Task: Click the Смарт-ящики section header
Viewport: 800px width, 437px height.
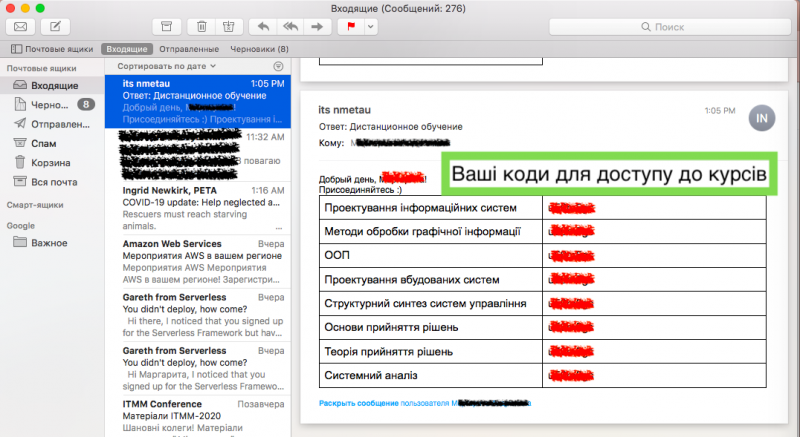Action: (35, 205)
